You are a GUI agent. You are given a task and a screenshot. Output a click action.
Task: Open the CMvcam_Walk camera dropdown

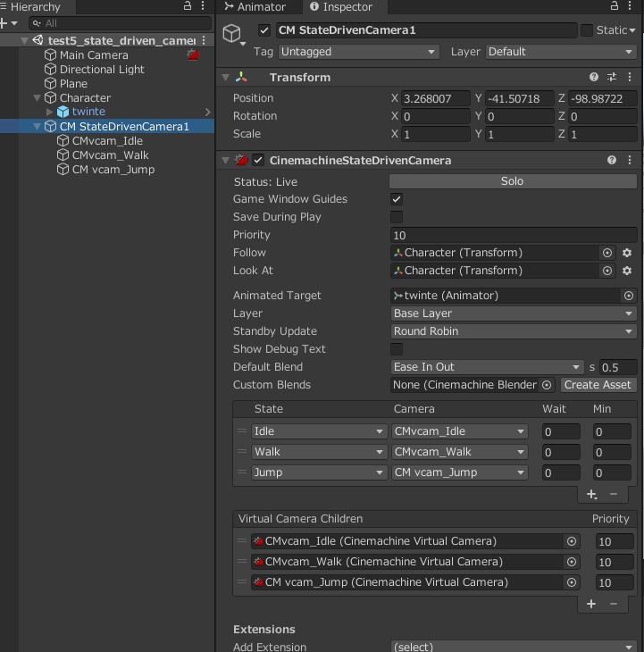click(460, 452)
